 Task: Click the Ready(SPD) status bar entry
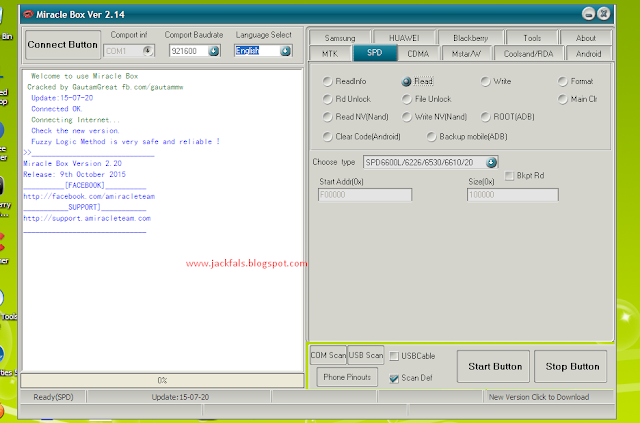[53, 397]
